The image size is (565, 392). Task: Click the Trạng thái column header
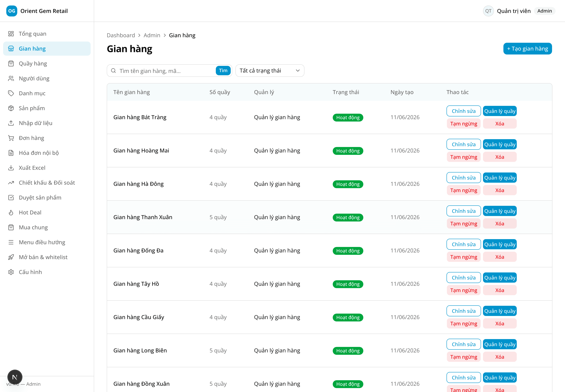click(346, 92)
